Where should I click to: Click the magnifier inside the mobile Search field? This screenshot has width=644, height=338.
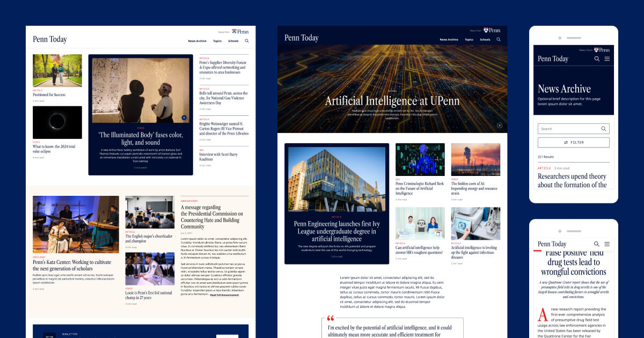(604, 129)
